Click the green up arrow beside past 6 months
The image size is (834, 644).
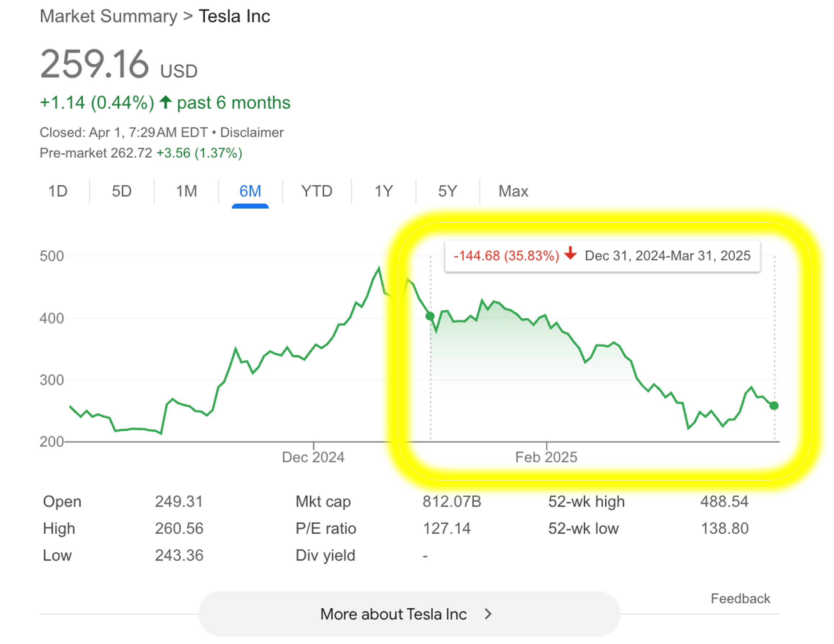coord(165,102)
